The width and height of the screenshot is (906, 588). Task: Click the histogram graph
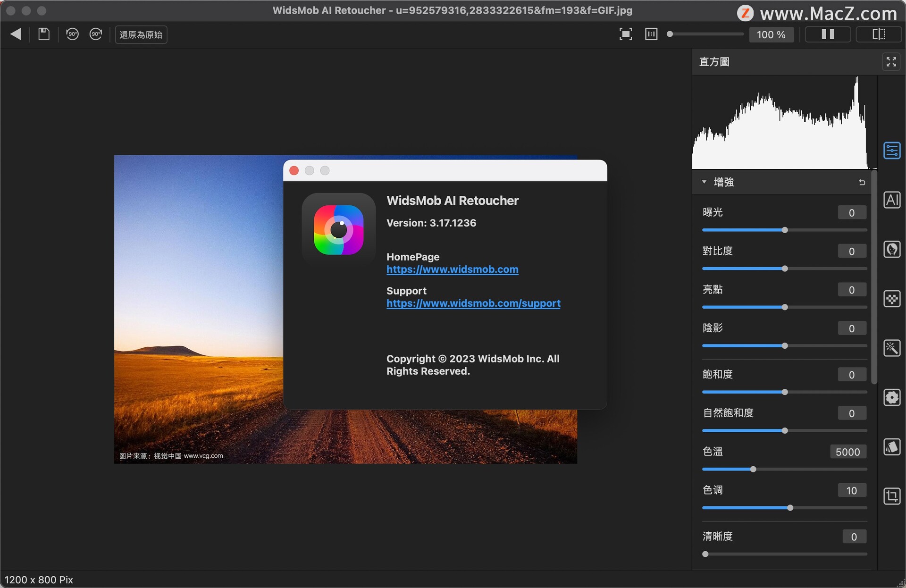[x=784, y=122]
